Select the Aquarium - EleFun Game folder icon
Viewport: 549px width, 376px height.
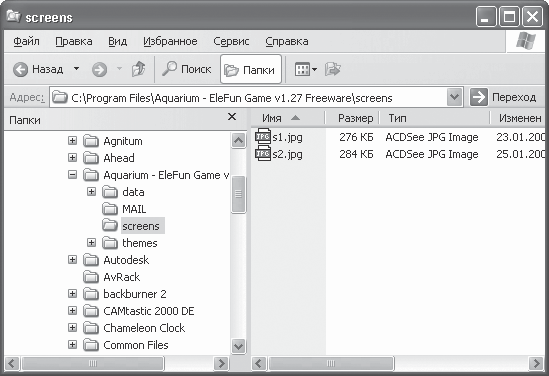click(x=91, y=175)
